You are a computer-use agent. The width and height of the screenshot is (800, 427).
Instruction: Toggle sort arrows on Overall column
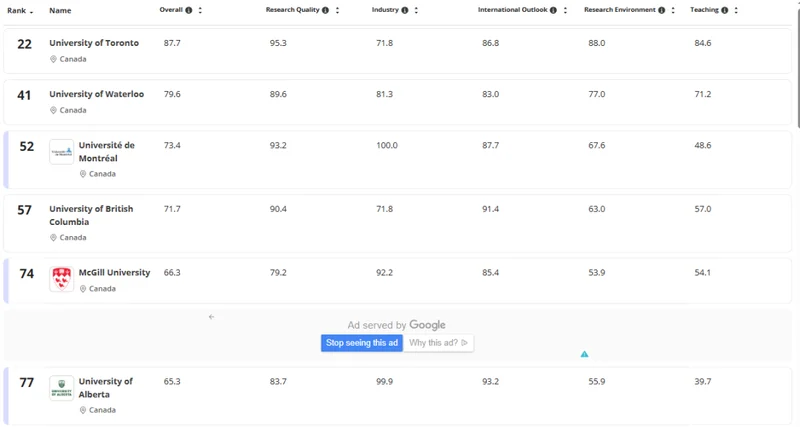coord(200,11)
